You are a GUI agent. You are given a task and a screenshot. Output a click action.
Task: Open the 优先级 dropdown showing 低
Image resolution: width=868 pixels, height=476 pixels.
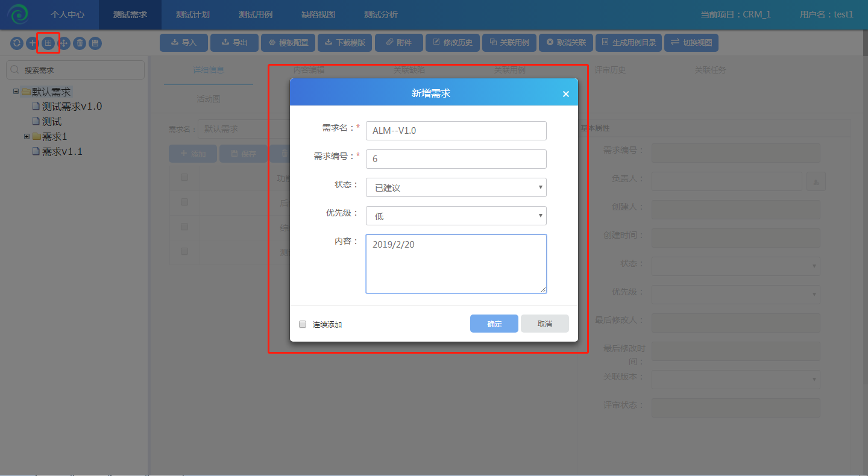(456, 216)
